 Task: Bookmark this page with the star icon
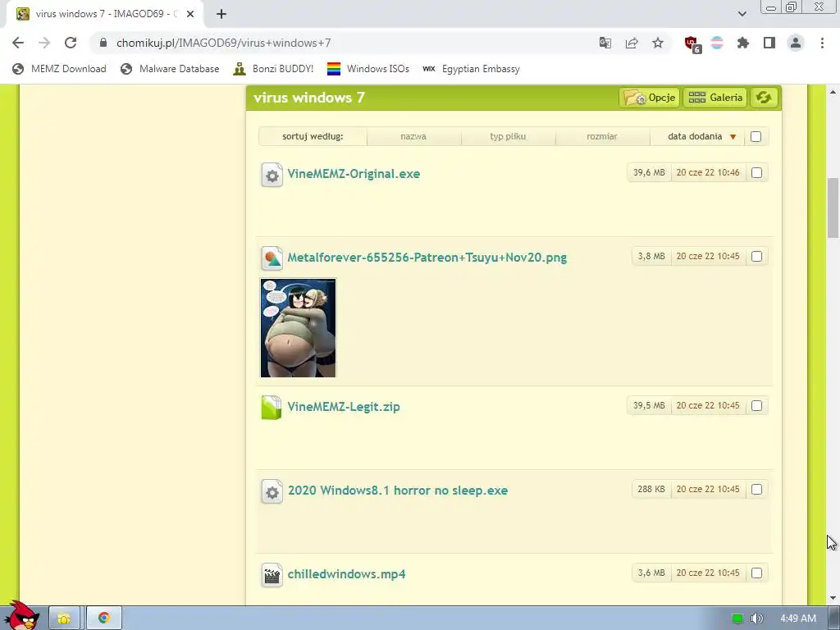pos(658,43)
